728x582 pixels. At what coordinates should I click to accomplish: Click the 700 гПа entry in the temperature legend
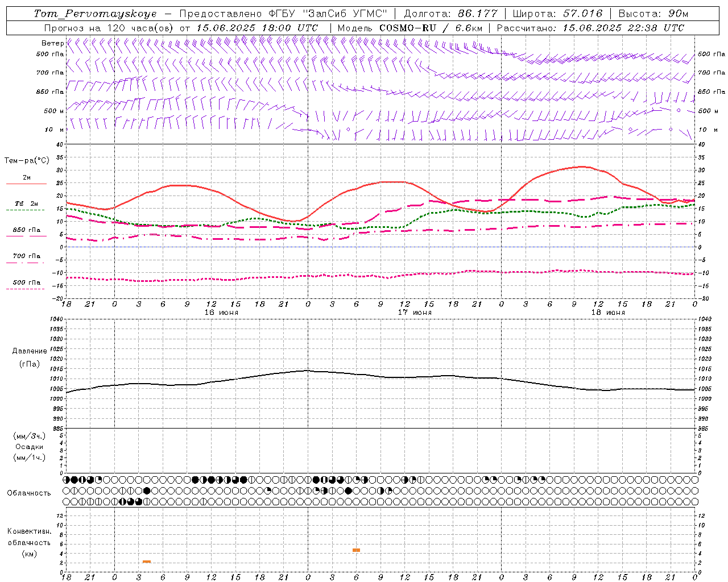27,256
